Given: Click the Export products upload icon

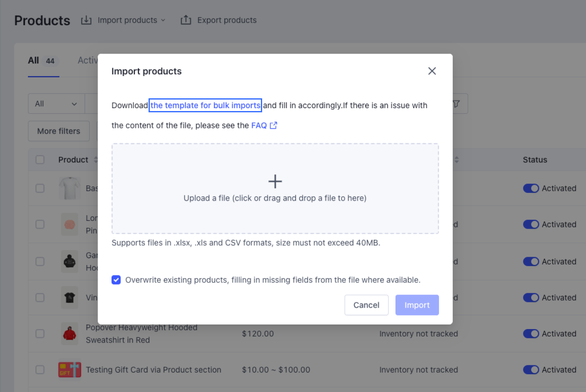Looking at the screenshot, I should tap(186, 20).
